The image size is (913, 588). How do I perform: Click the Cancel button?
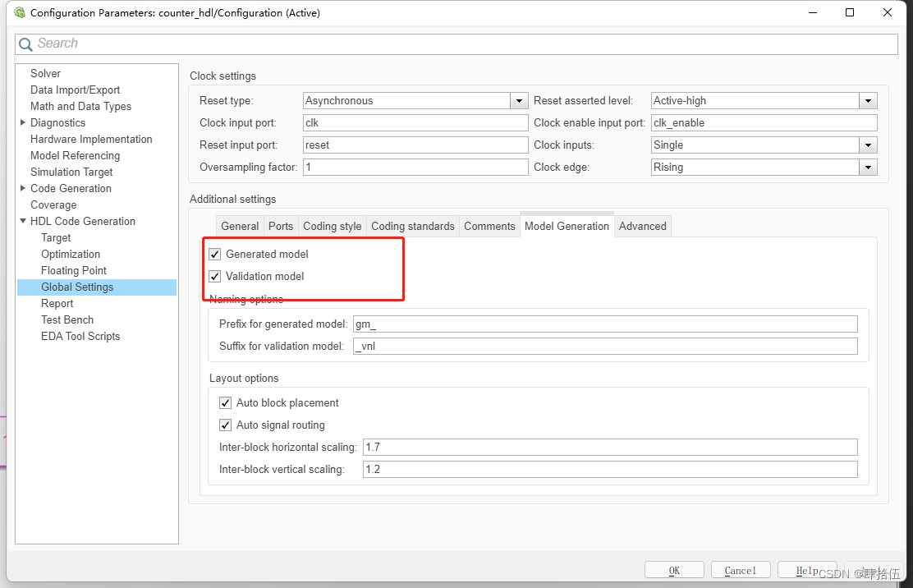[741, 570]
